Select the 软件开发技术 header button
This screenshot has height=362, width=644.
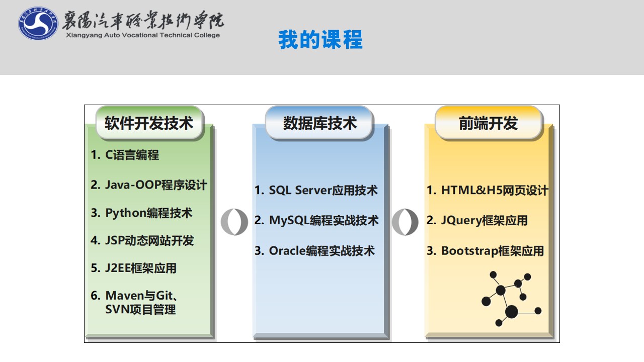(x=149, y=123)
